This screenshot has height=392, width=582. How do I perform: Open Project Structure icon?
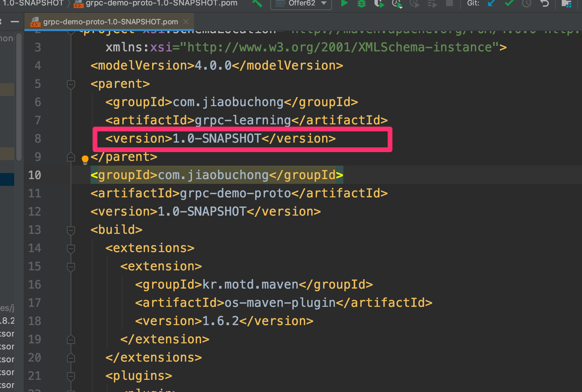pos(566,3)
